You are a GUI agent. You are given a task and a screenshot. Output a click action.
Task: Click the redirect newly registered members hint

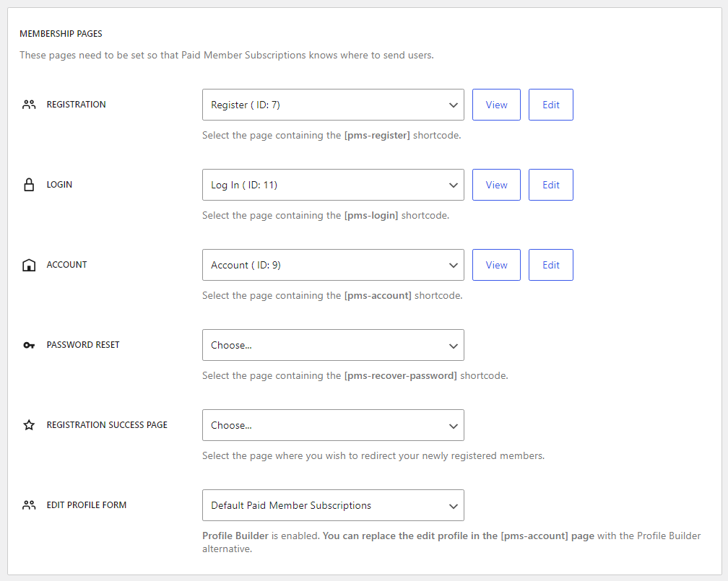pyautogui.click(x=373, y=455)
